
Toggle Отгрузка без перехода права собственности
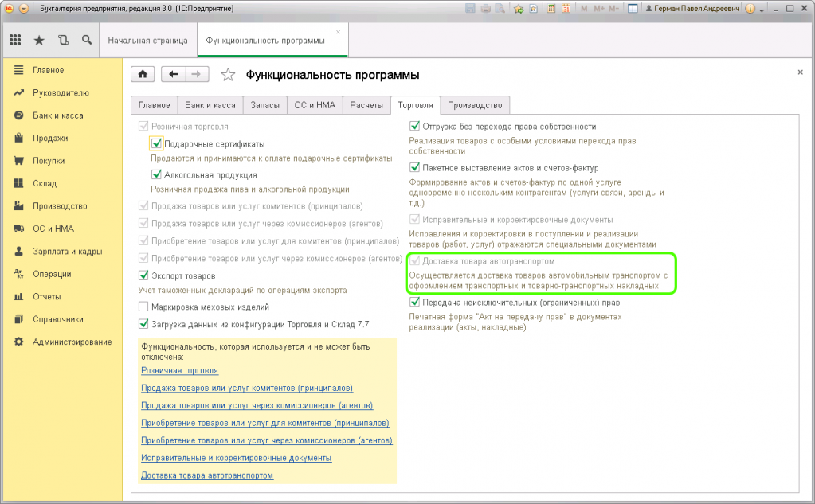pos(414,126)
